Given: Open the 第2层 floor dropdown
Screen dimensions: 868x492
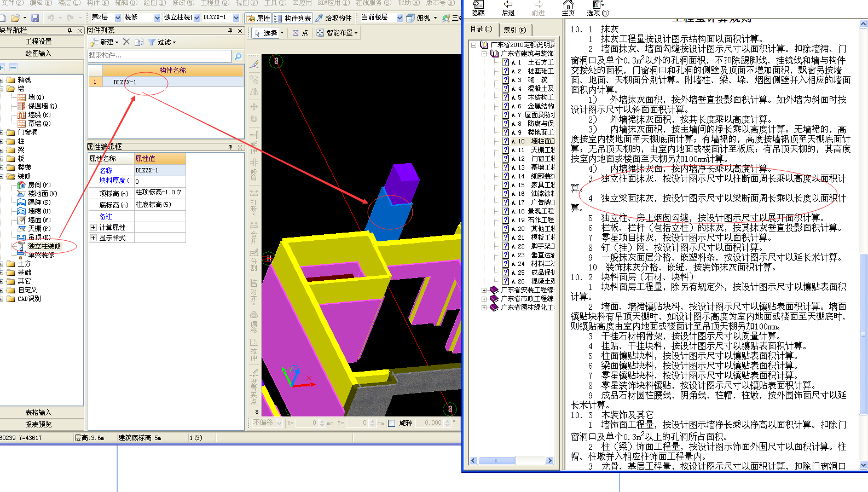Looking at the screenshot, I should coord(118,18).
